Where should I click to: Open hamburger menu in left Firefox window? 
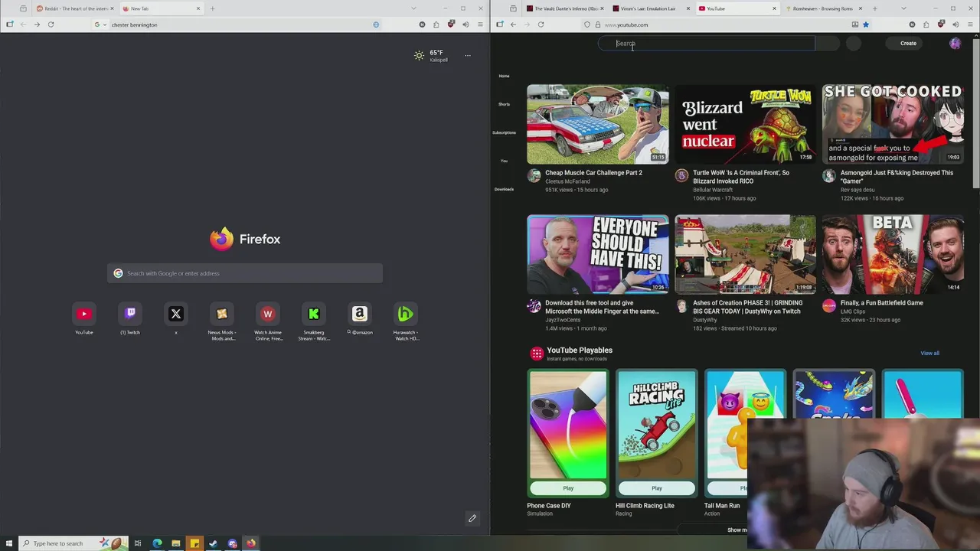click(480, 24)
